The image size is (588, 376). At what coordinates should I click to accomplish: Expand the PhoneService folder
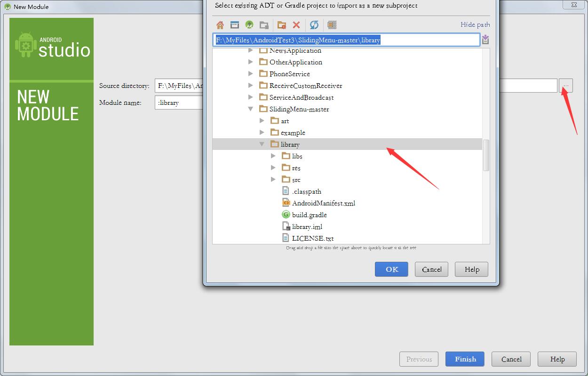(x=251, y=74)
